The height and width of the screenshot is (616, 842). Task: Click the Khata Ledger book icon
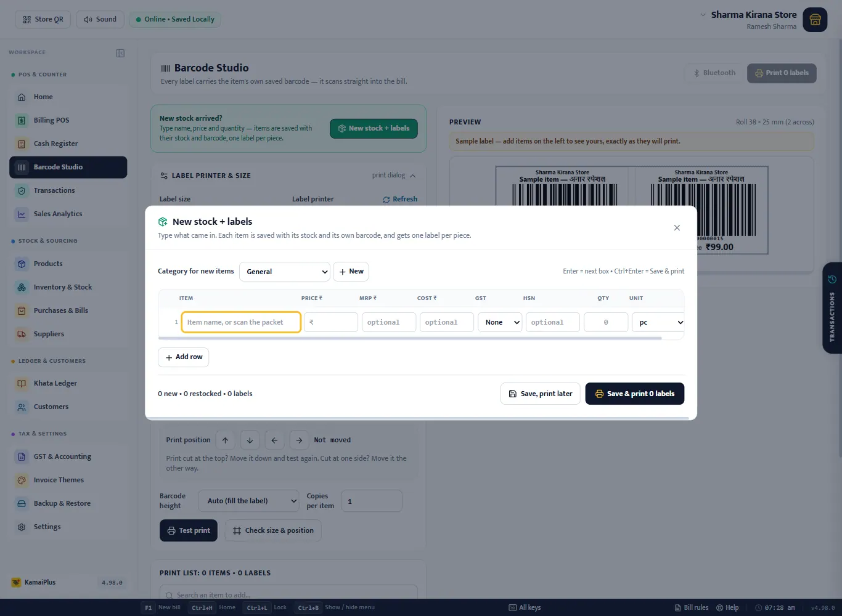22,383
